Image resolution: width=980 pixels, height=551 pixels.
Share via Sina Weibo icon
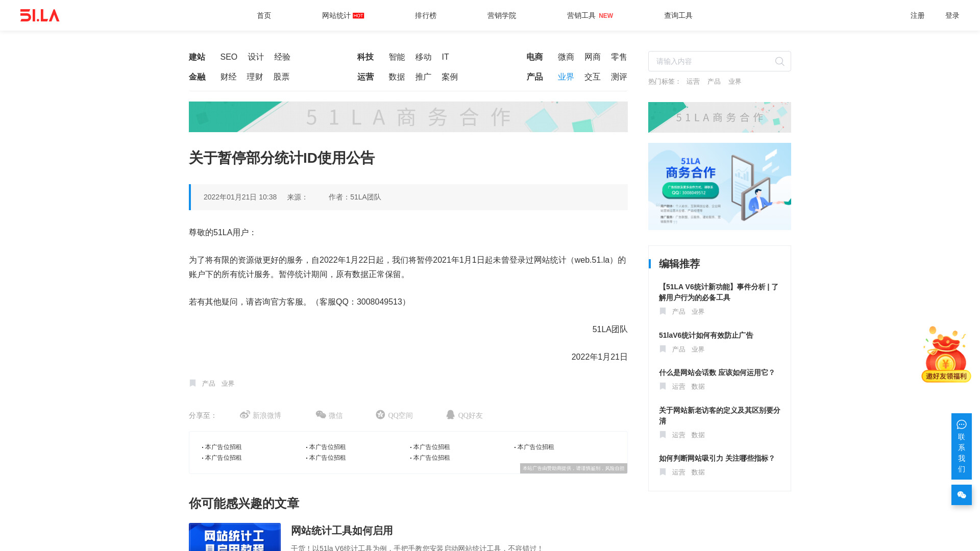[x=245, y=415]
